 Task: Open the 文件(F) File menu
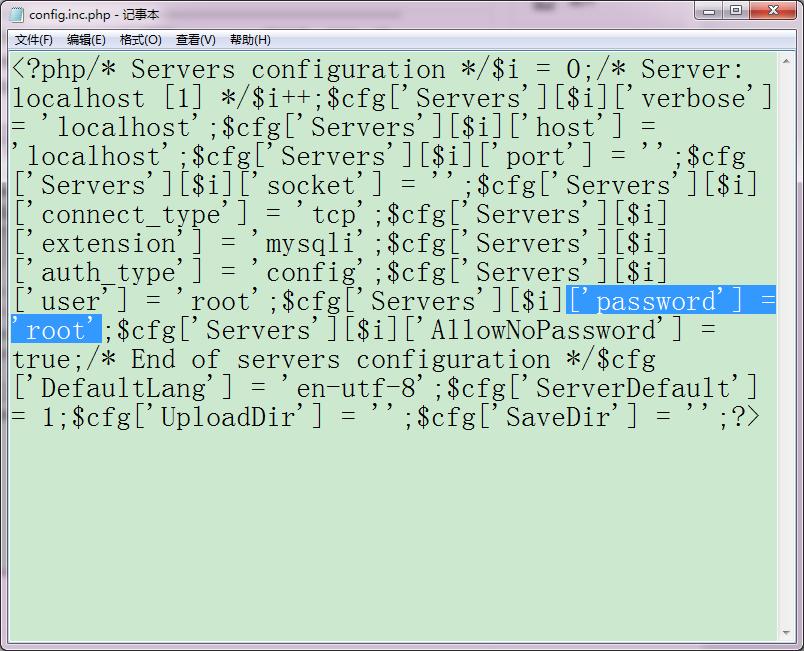[34, 40]
